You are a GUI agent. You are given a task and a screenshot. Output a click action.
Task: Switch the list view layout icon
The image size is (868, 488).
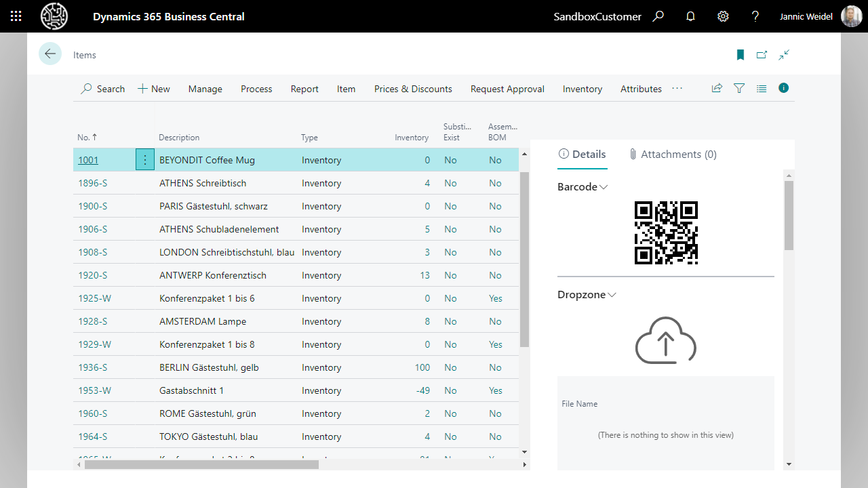tap(762, 88)
